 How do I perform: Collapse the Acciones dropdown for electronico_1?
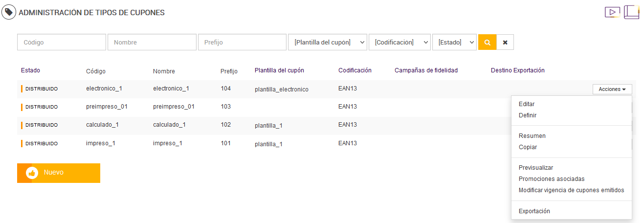coord(612,89)
